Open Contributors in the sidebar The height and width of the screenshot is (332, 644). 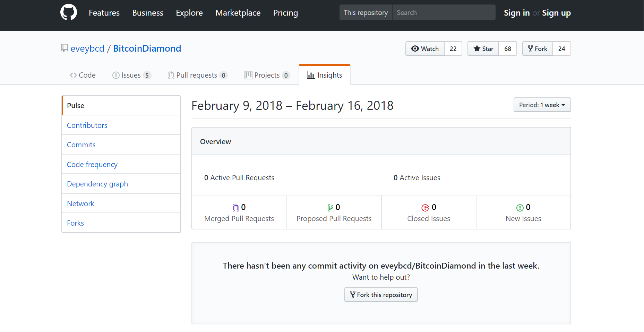click(121, 125)
